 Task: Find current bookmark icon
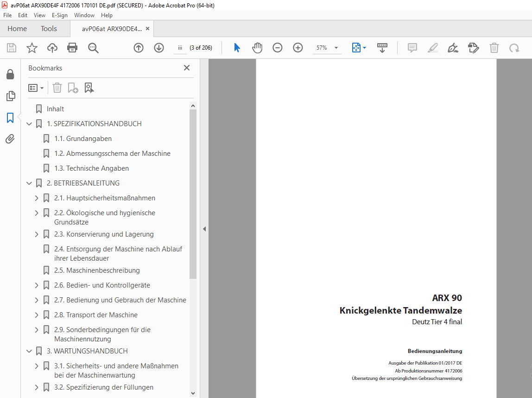pos(89,88)
